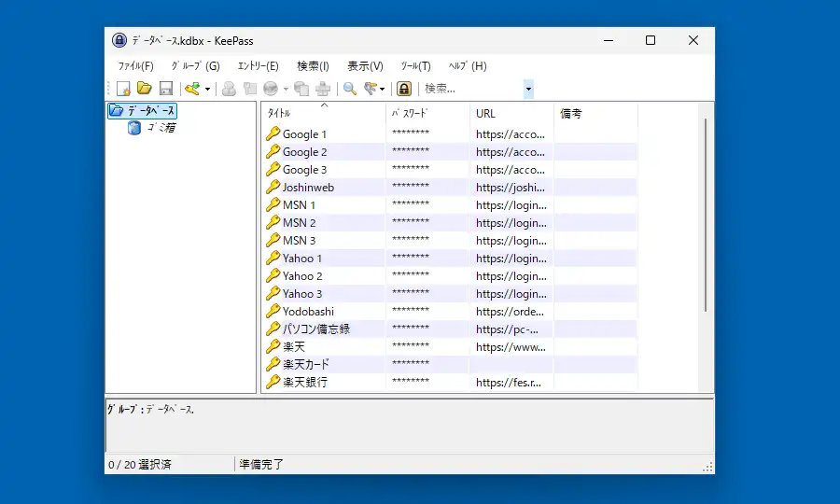
Task: Select the 楽天銀行 entry title
Action: click(x=305, y=382)
